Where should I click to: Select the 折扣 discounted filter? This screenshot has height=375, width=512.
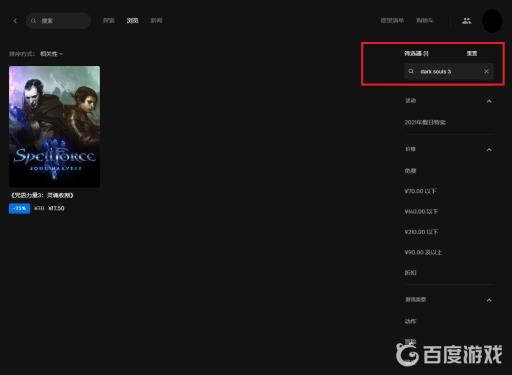point(410,273)
